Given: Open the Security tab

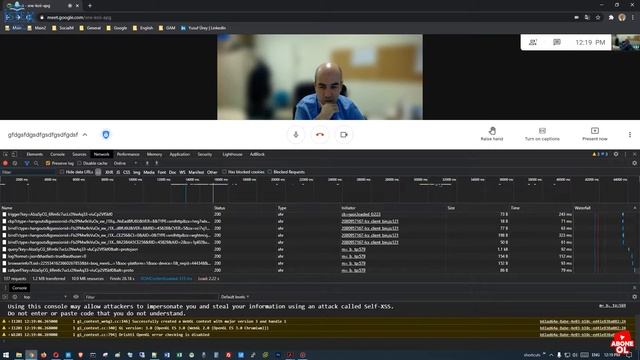Looking at the screenshot, I should click(x=205, y=154).
